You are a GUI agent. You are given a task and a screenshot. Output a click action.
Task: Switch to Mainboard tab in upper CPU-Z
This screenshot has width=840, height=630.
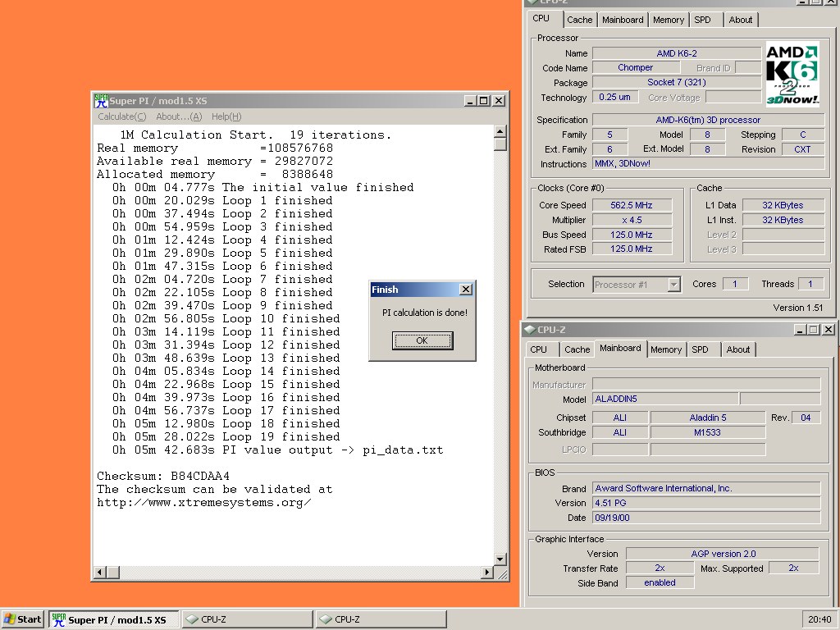623,20
